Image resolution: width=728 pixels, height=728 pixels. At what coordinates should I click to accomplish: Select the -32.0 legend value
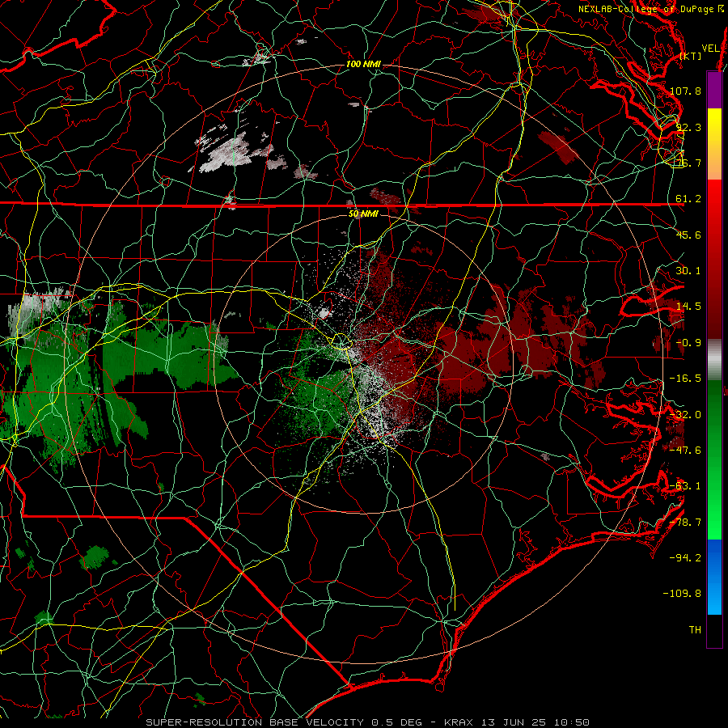pos(685,414)
